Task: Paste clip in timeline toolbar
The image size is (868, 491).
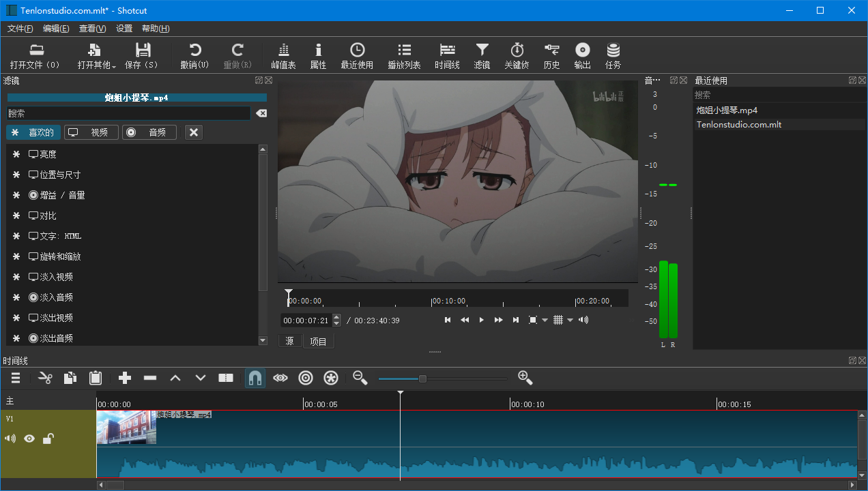Action: click(96, 378)
